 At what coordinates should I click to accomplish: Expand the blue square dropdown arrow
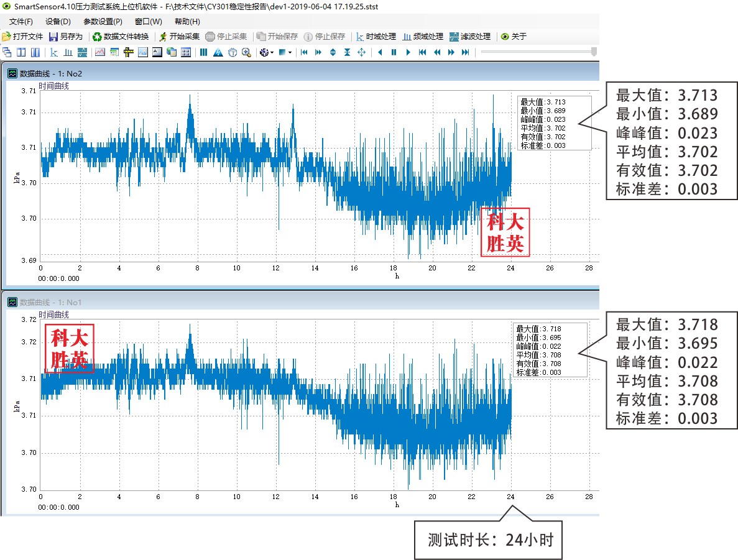pyautogui.click(x=290, y=53)
